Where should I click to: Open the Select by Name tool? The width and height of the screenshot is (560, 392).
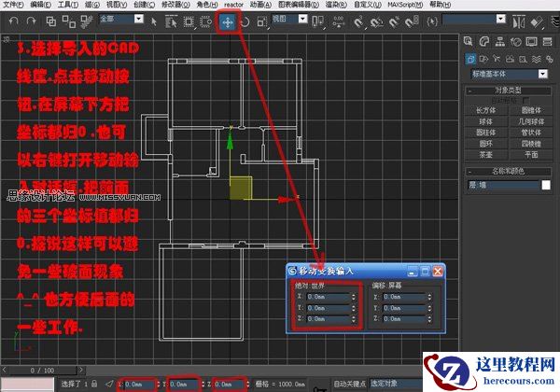coord(172,21)
